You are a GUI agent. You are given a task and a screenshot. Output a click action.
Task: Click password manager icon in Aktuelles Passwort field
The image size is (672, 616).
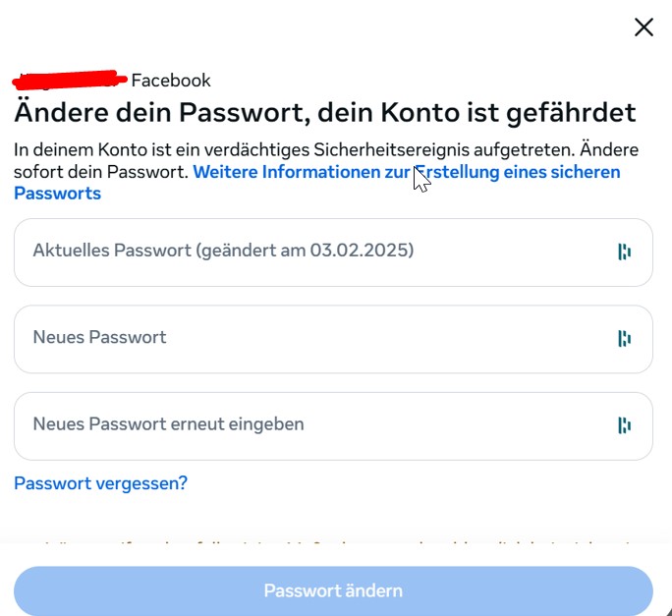coord(624,252)
